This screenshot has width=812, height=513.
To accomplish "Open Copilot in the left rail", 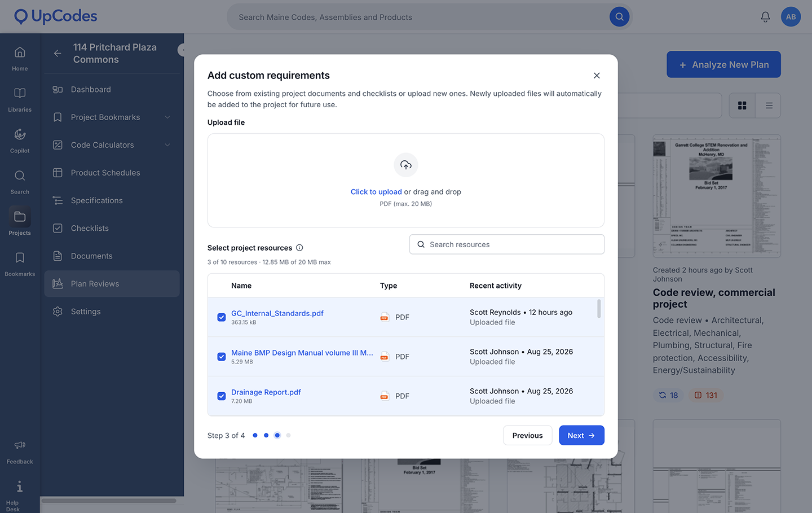I will point(20,141).
